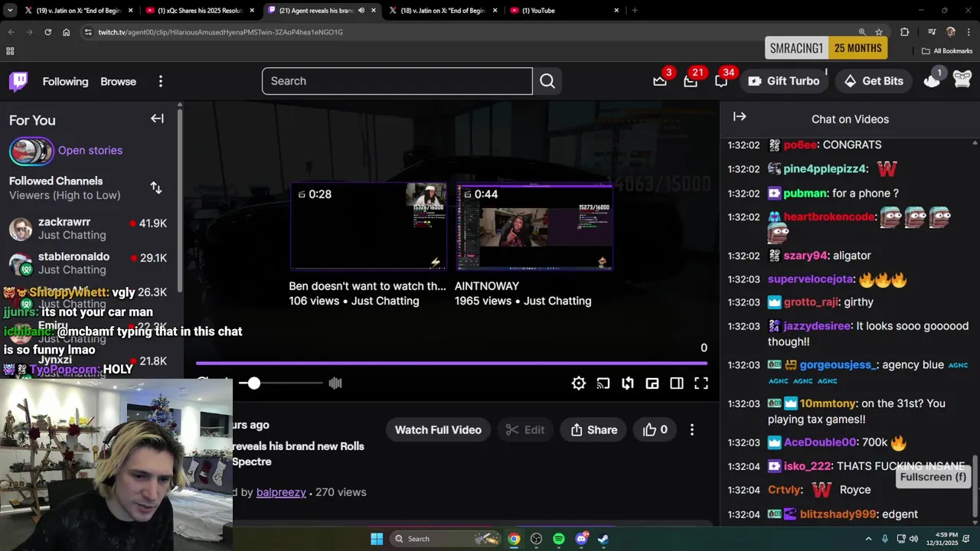Mute the Agent reveals tab audio

tap(361, 11)
